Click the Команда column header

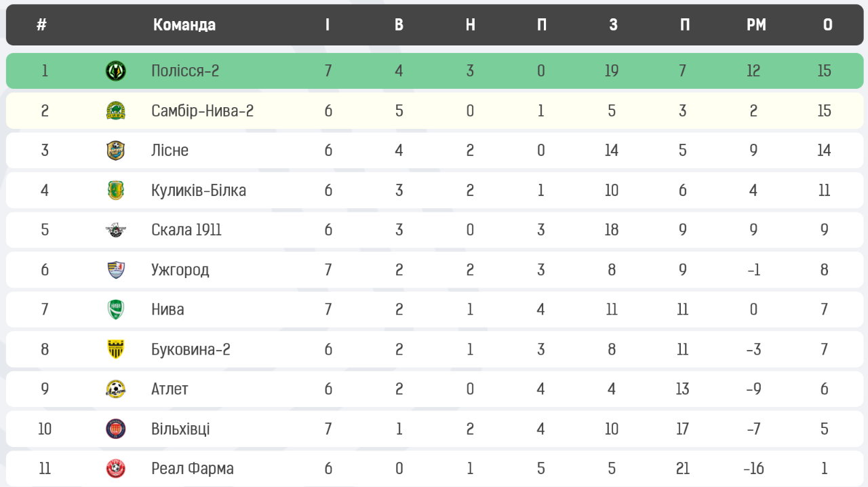184,25
